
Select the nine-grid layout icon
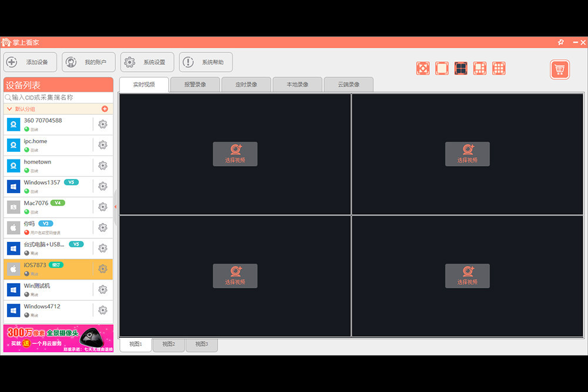(499, 68)
